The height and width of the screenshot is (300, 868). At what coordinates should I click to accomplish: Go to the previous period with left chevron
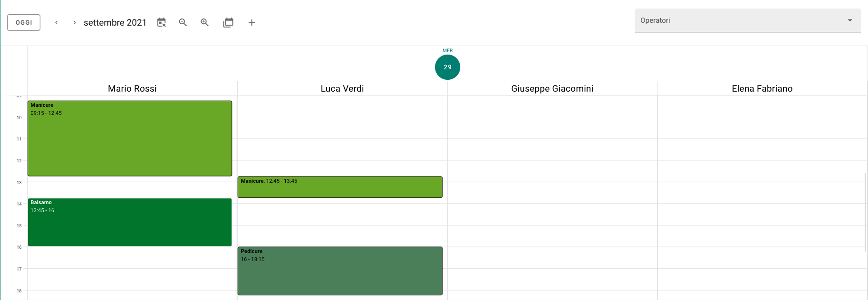57,22
